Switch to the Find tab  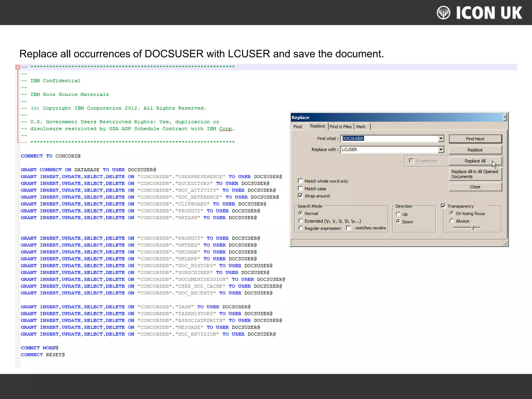(298, 127)
